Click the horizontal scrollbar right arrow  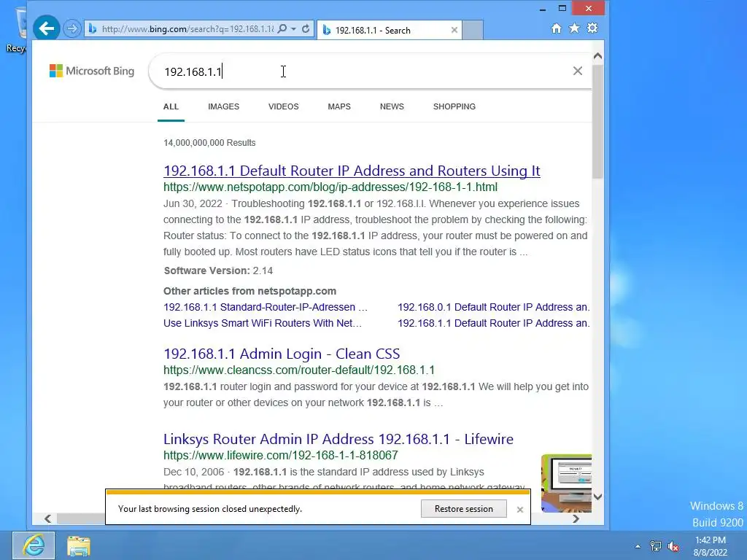[x=576, y=518]
